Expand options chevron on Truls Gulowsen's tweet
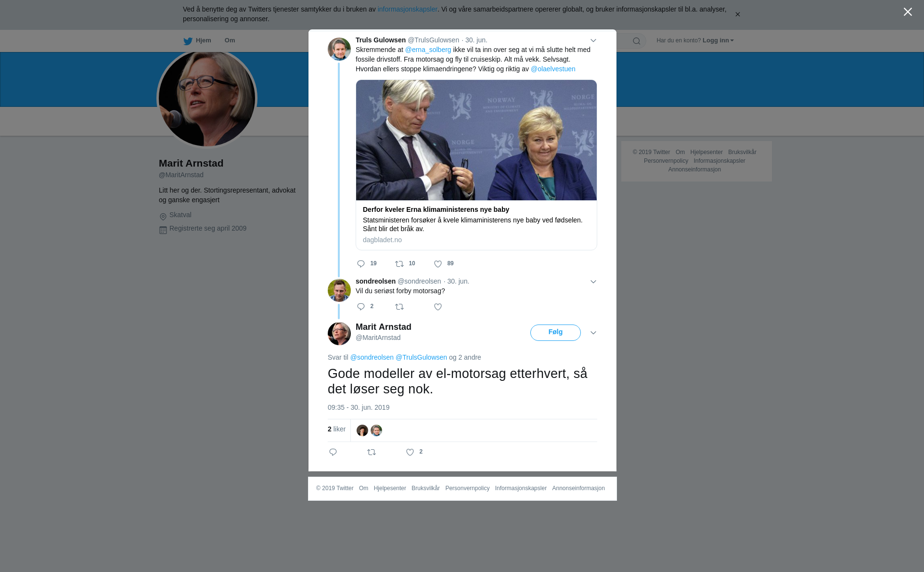924x572 pixels. pyautogui.click(x=593, y=40)
